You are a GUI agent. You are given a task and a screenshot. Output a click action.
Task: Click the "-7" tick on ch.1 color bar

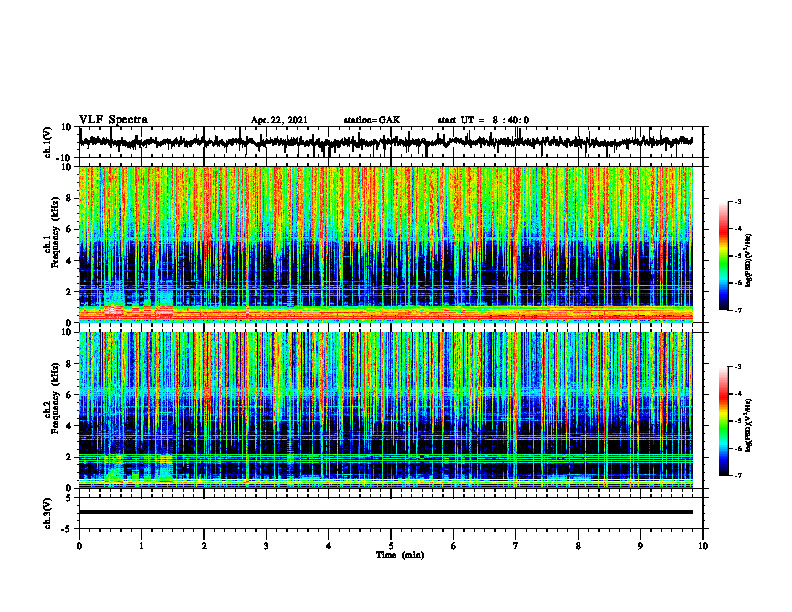pyautogui.click(x=737, y=310)
